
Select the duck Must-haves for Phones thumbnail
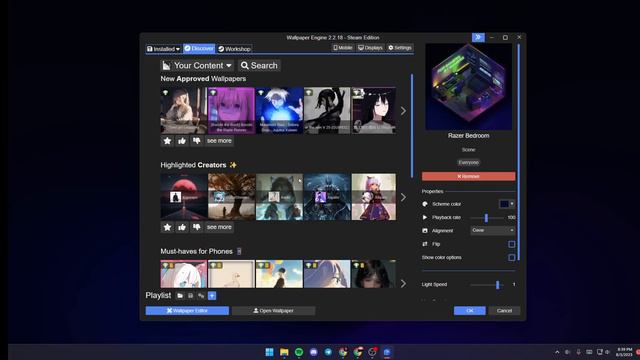click(231, 274)
